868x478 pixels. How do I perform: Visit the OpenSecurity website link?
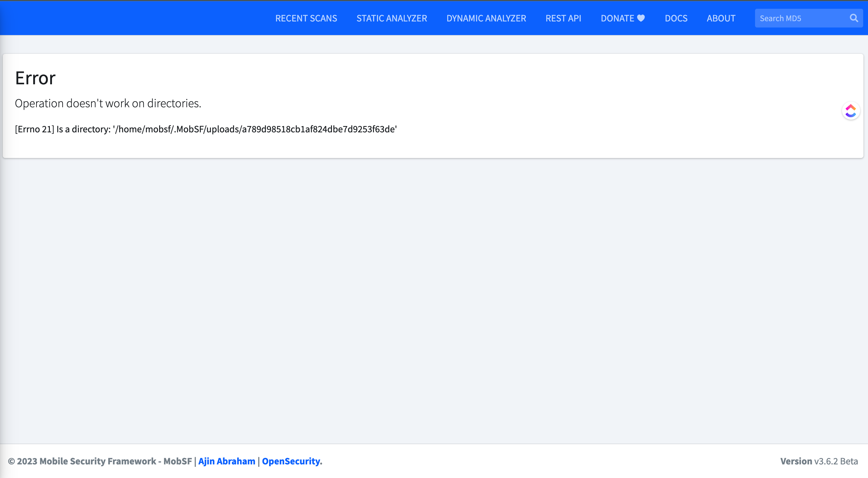[292, 461]
